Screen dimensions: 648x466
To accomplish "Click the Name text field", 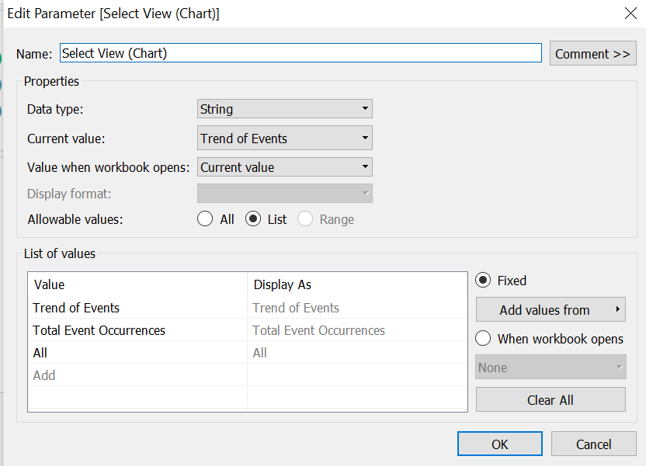I will click(x=300, y=53).
